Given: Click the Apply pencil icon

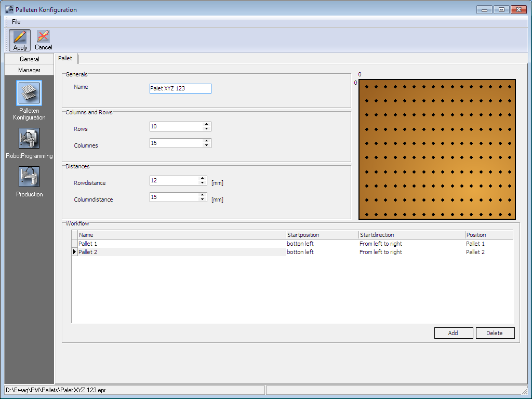Looking at the screenshot, I should pyautogui.click(x=20, y=37).
